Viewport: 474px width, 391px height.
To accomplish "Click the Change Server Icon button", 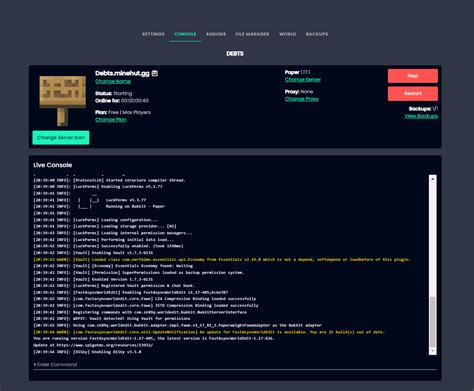I will [x=61, y=138].
